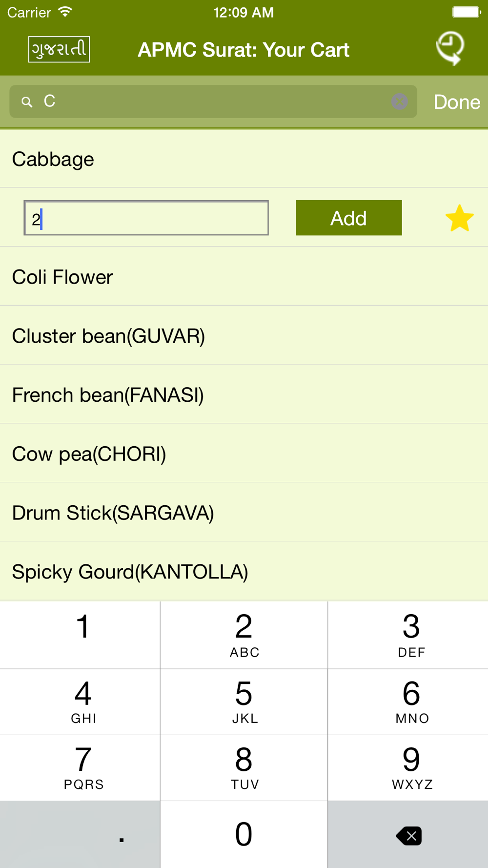The height and width of the screenshot is (868, 488).
Task: Open the history clock icon
Action: click(x=450, y=48)
